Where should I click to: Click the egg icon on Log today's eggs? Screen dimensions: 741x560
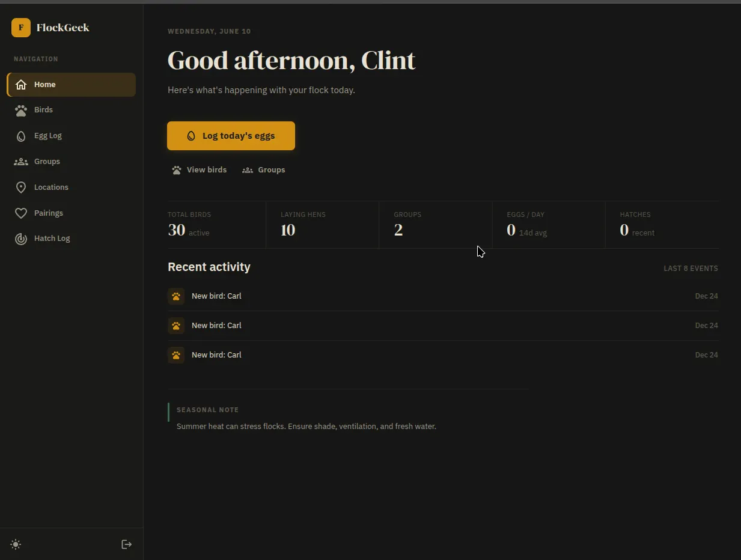point(191,136)
